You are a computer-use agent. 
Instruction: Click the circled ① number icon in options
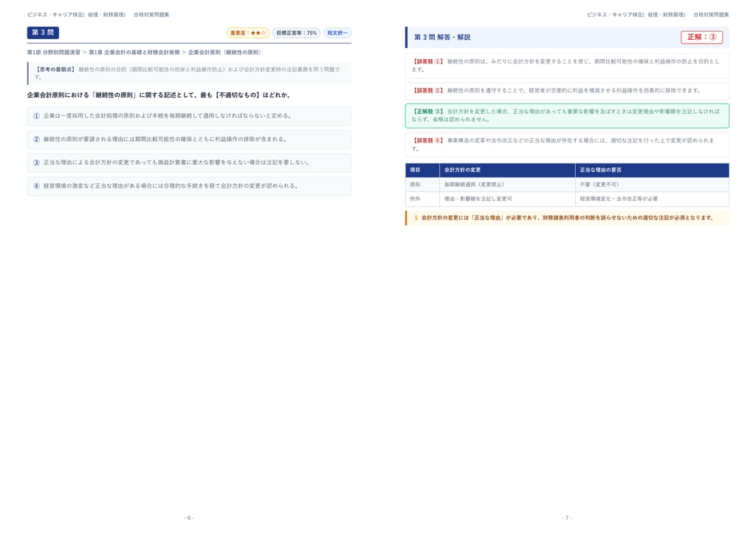click(x=36, y=116)
